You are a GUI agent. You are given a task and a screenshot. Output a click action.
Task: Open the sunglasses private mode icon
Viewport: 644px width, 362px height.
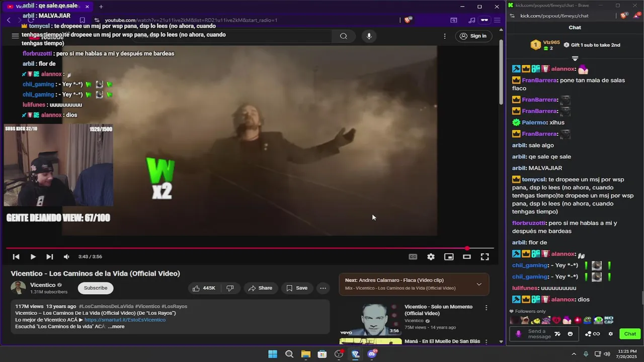(485, 20)
